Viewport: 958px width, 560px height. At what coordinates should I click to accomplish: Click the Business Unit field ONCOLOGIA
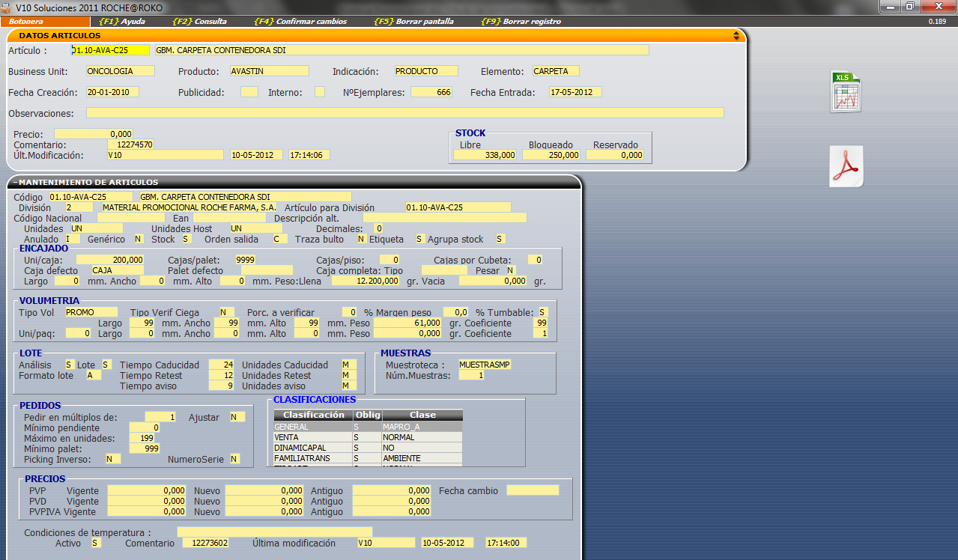point(120,71)
